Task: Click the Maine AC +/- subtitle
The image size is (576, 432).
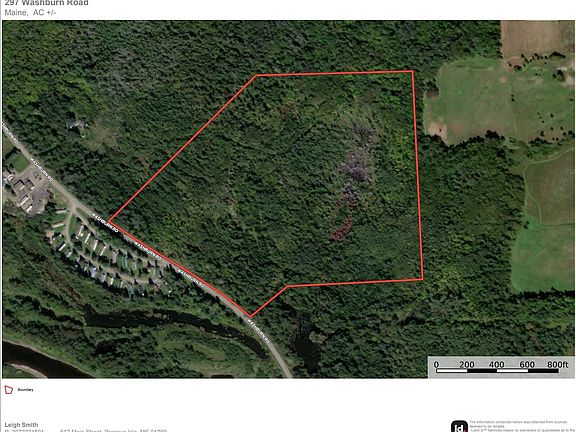Action: tap(30, 12)
